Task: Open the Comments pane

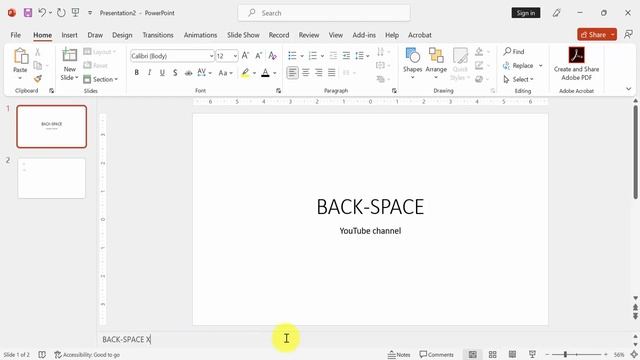Action: click(436, 355)
